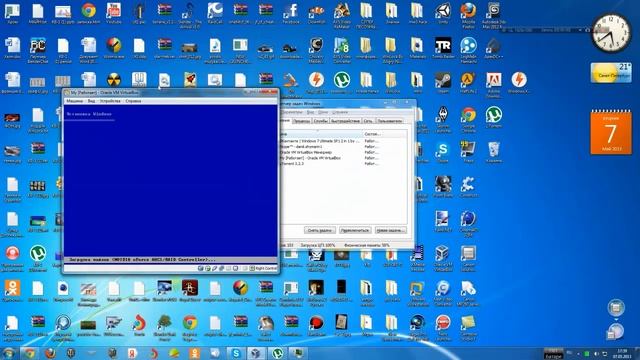Open the Вид menu in VirtualBox
640x360 pixels.
(x=91, y=101)
